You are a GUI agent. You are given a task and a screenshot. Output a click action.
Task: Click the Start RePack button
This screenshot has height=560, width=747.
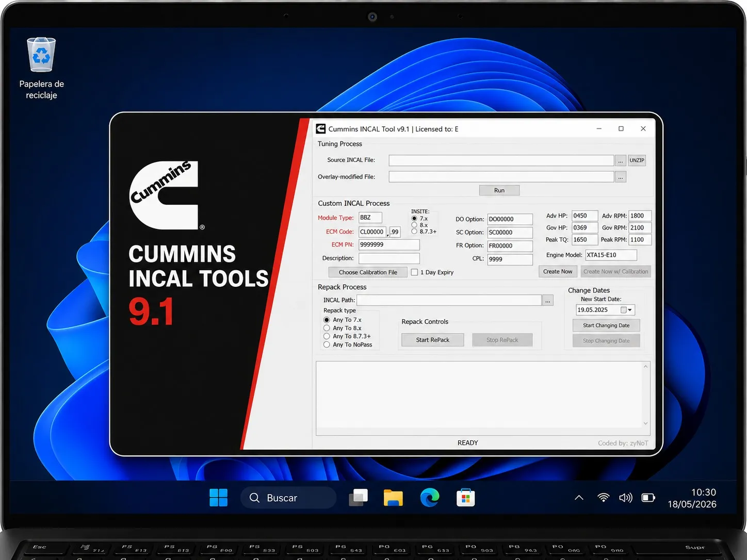[x=433, y=340]
